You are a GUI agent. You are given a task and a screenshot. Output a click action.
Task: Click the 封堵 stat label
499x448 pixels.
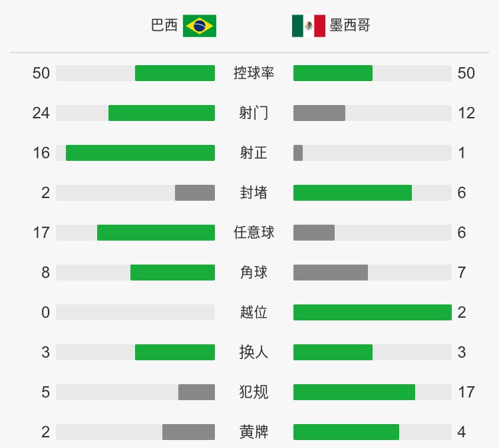click(253, 193)
